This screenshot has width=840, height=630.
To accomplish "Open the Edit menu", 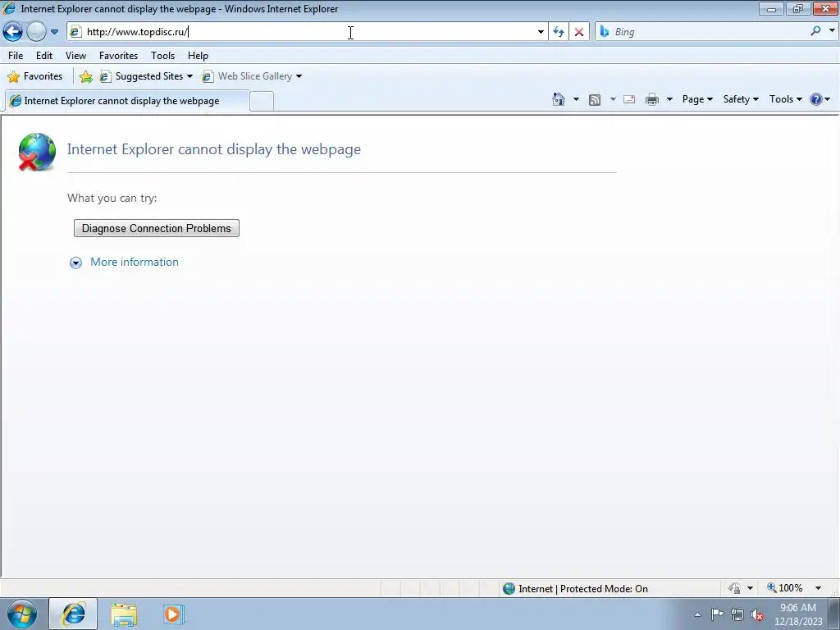I will pos(44,56).
